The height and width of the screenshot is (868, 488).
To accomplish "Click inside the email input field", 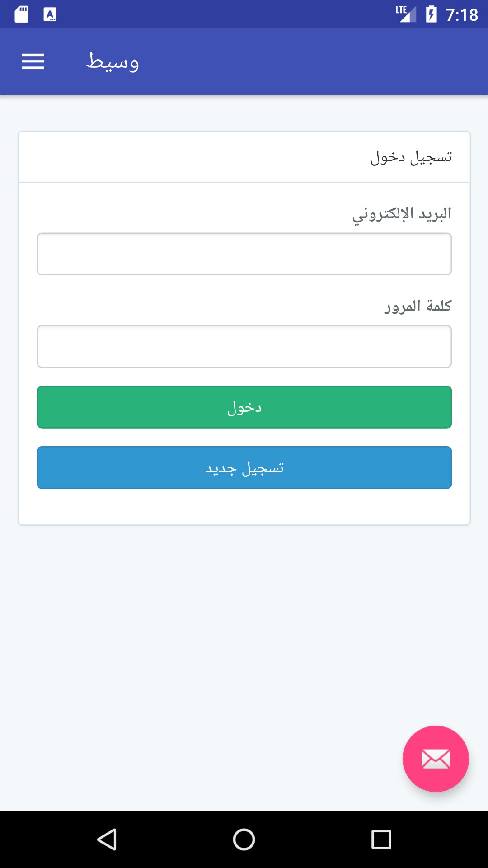I will (x=244, y=254).
